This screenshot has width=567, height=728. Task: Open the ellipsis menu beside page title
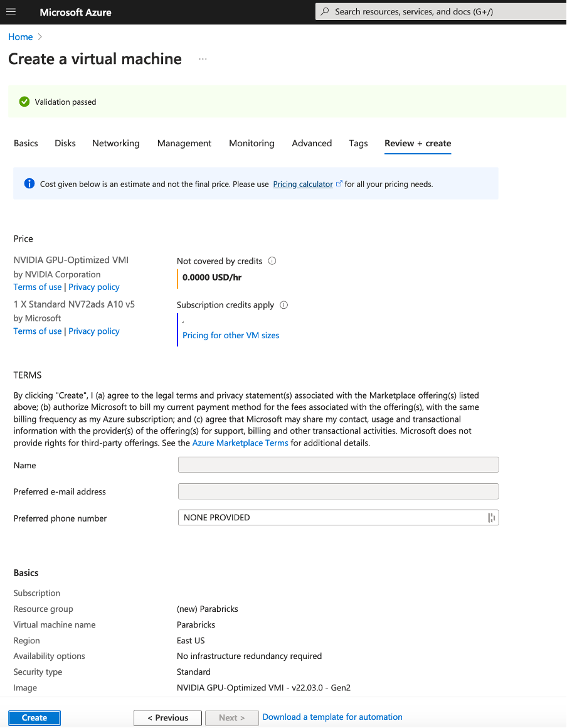(x=203, y=59)
